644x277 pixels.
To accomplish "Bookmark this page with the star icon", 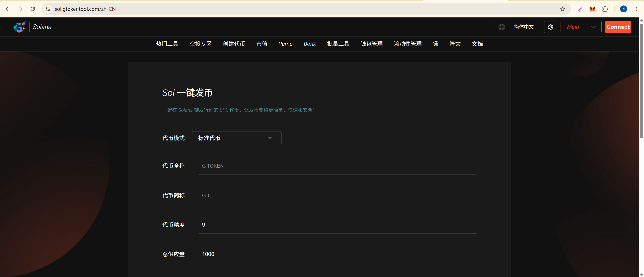I will coord(562,9).
